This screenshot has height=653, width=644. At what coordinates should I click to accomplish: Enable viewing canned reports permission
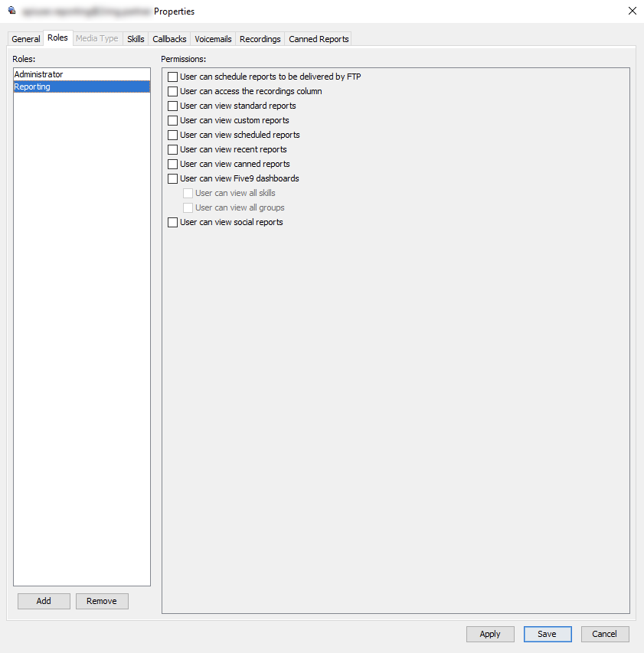click(172, 164)
